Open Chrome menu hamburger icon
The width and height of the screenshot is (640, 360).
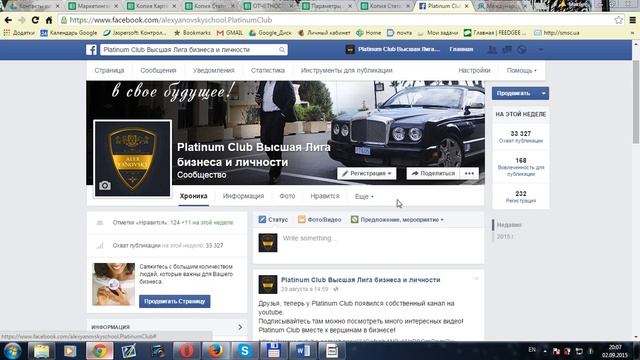coord(633,20)
